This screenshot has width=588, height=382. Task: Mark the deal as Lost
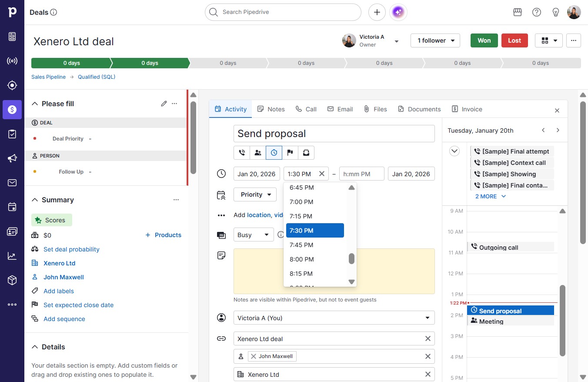514,40
